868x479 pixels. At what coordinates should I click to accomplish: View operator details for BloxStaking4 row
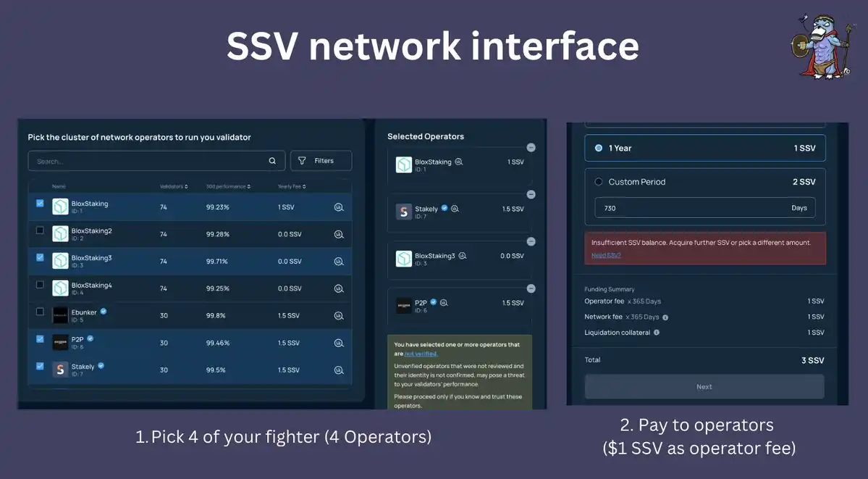point(338,288)
